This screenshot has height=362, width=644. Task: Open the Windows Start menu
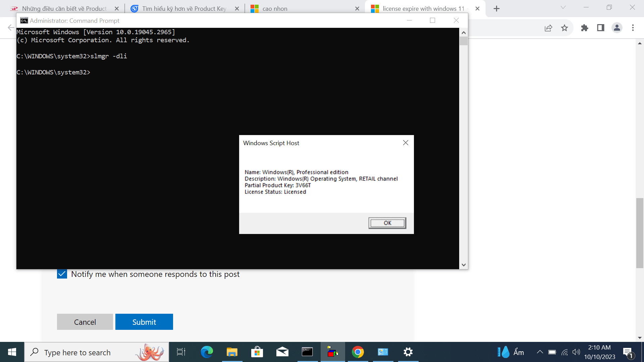12,352
